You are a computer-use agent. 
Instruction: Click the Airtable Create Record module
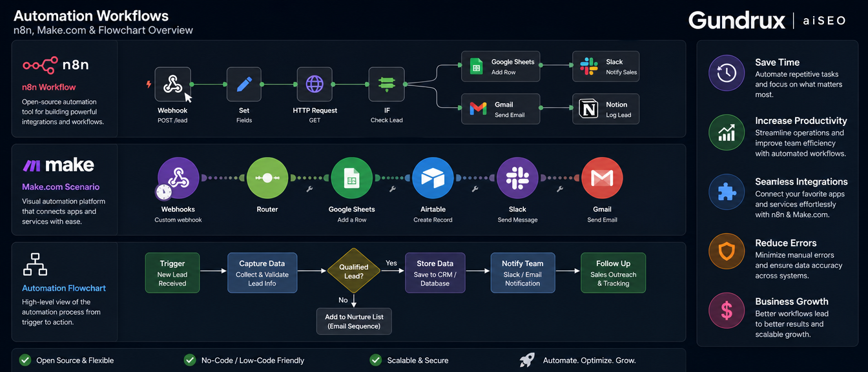433,178
